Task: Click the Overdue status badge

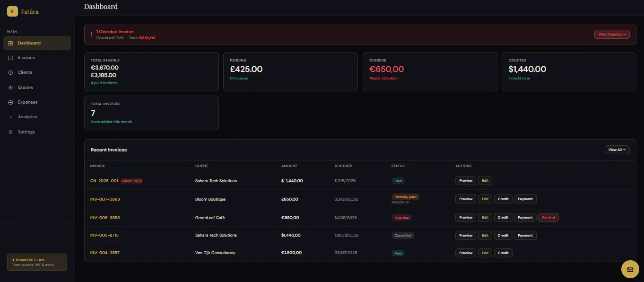Action: [x=401, y=218]
